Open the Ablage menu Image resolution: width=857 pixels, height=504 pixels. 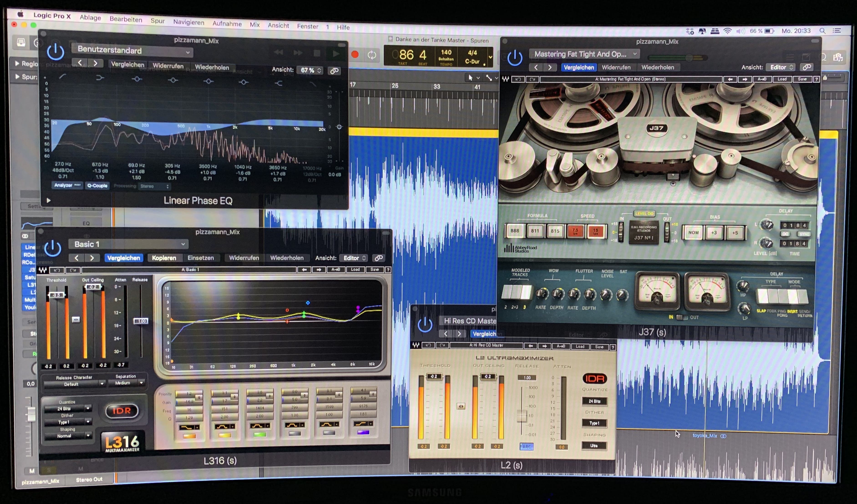pos(90,17)
